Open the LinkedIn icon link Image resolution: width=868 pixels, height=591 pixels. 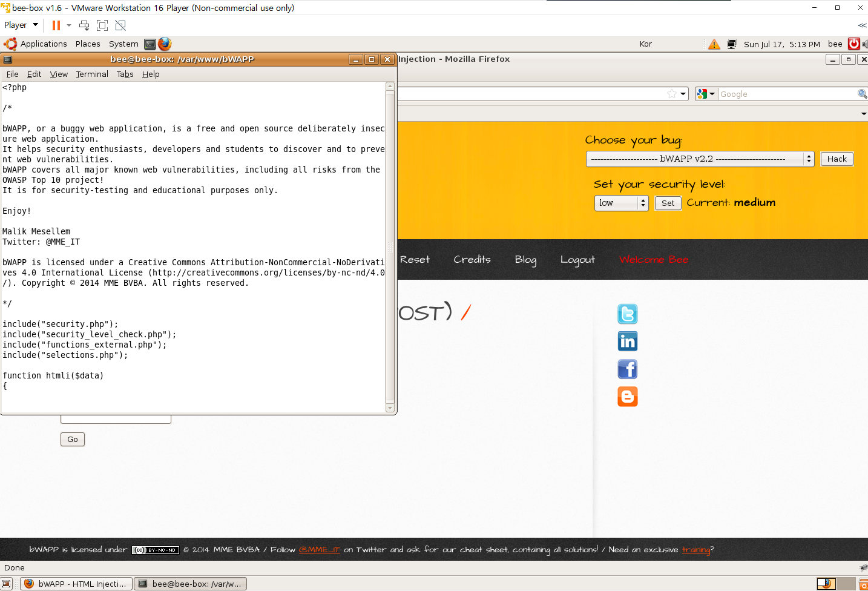pos(628,342)
